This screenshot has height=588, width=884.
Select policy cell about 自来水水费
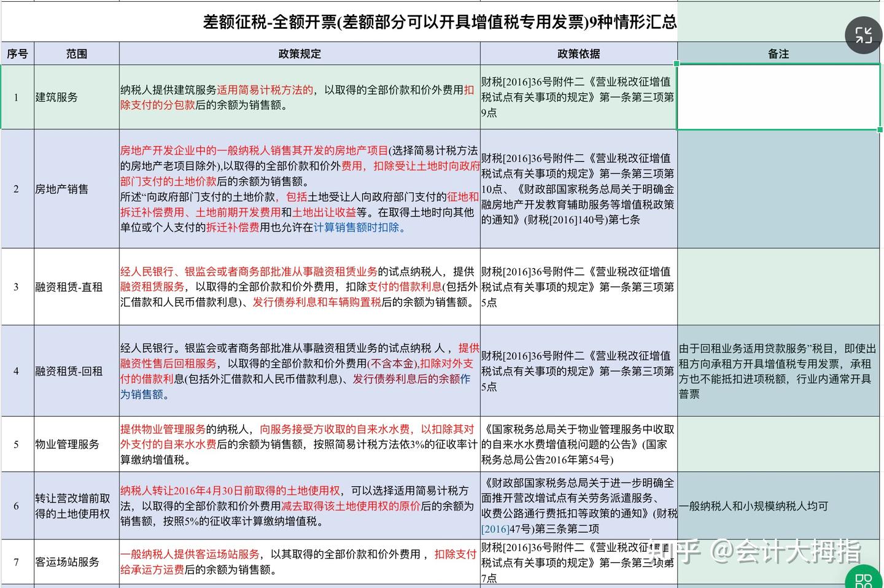(300, 444)
